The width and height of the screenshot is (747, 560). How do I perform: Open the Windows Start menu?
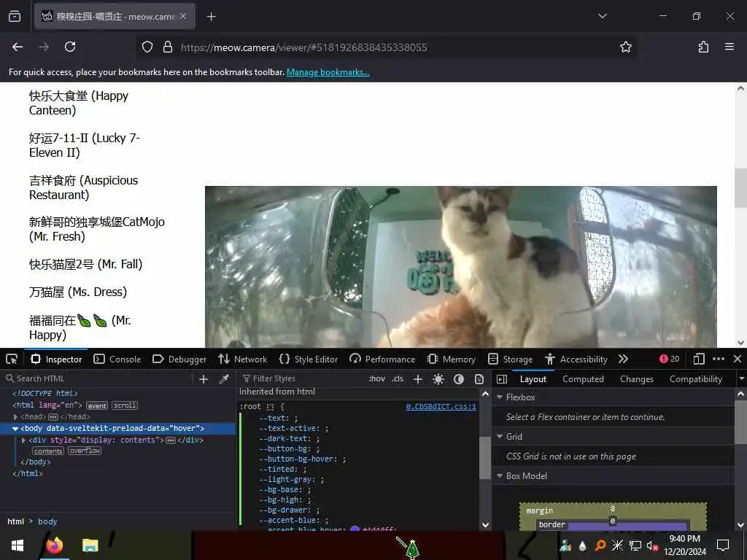18,545
